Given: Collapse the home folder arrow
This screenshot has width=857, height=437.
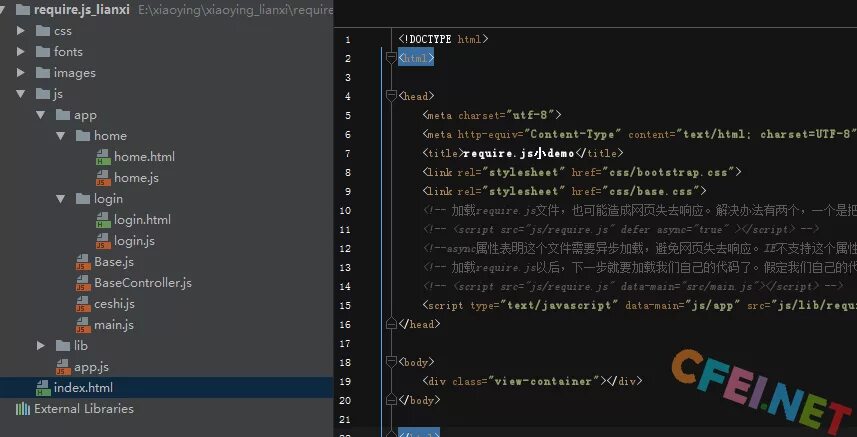Looking at the screenshot, I should [x=61, y=135].
